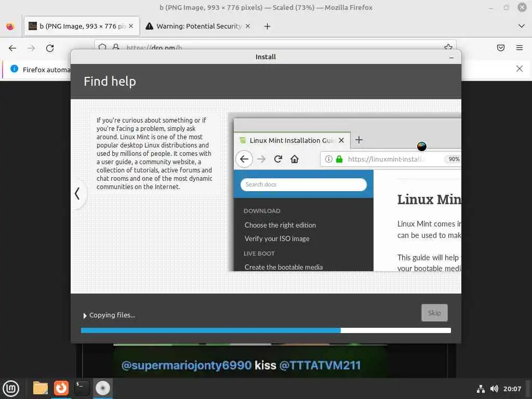Viewport: 532px width, 399px height.
Task: Go to previous slide in installer slideshow
Action: [77, 193]
